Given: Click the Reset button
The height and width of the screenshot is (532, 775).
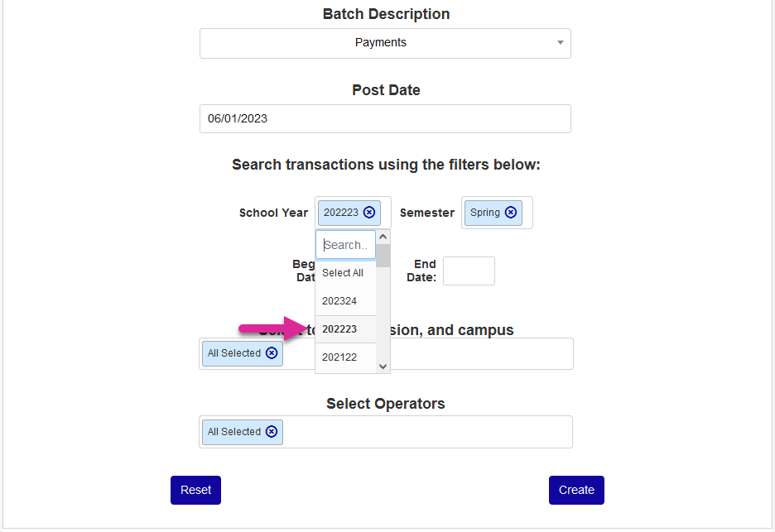Looking at the screenshot, I should point(195,490).
